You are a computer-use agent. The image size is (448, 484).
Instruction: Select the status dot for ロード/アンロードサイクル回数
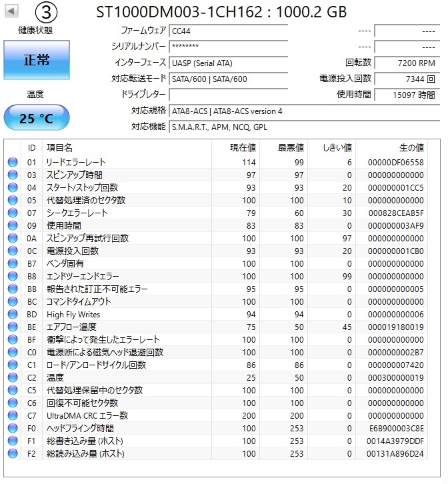click(x=13, y=365)
